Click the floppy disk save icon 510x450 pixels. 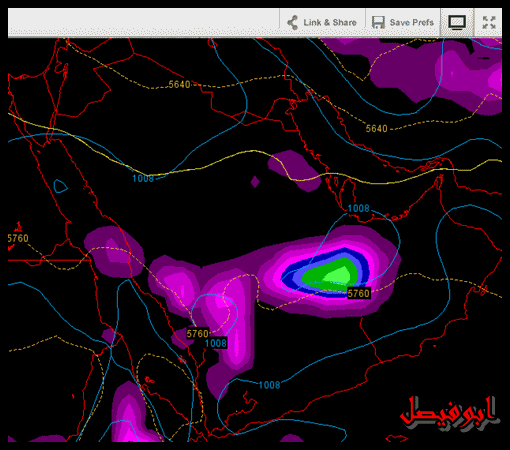(x=378, y=23)
